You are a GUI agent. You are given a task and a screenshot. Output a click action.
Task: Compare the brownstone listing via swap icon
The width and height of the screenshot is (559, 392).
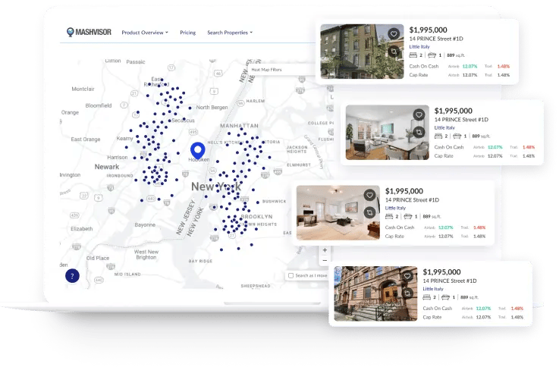(407, 293)
